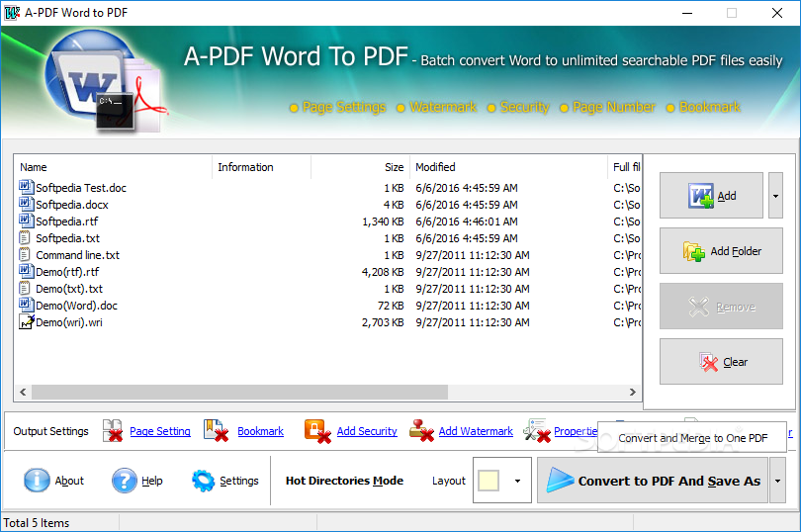
Task: Click the 4,208 KB size cell
Action: (x=383, y=272)
